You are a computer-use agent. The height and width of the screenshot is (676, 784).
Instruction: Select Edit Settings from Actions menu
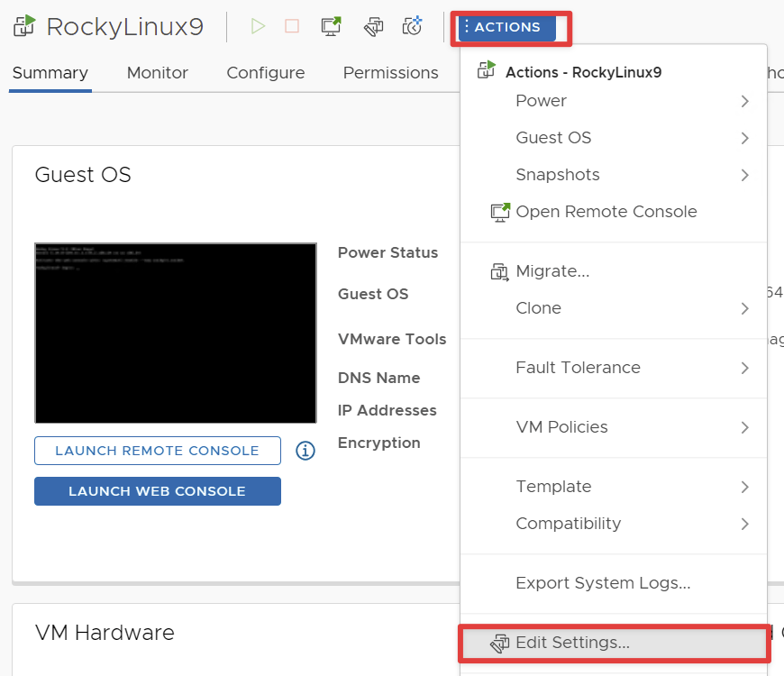click(572, 643)
